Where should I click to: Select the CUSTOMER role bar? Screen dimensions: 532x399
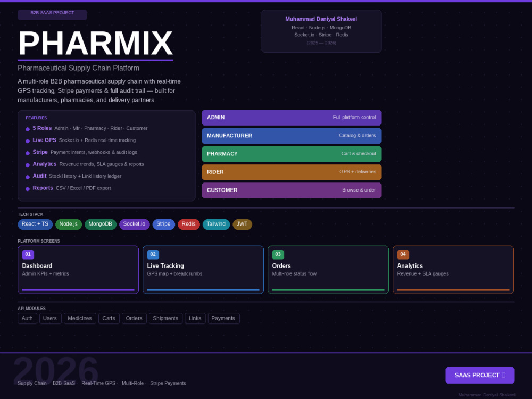click(x=292, y=190)
